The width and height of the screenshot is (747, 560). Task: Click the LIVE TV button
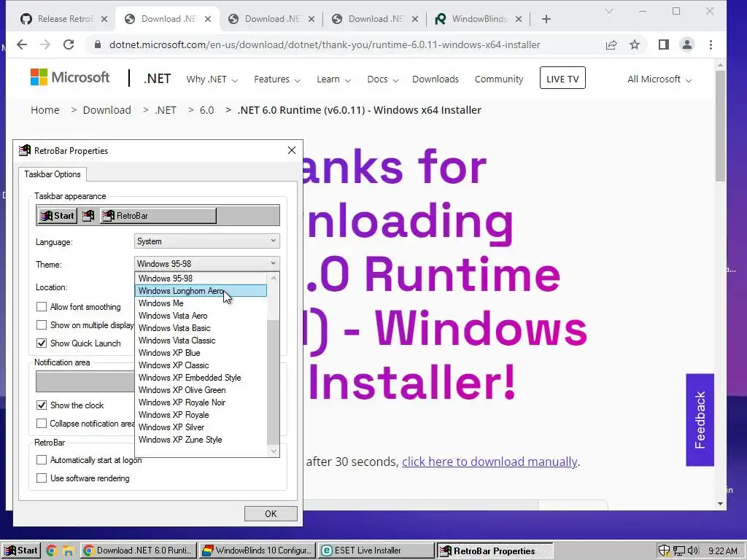562,78
